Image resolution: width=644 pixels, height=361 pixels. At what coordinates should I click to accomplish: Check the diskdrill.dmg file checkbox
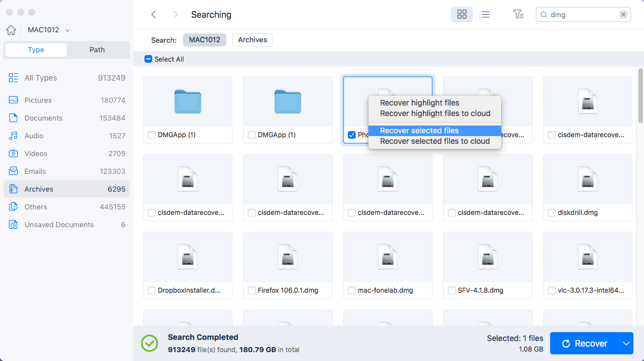click(x=551, y=212)
